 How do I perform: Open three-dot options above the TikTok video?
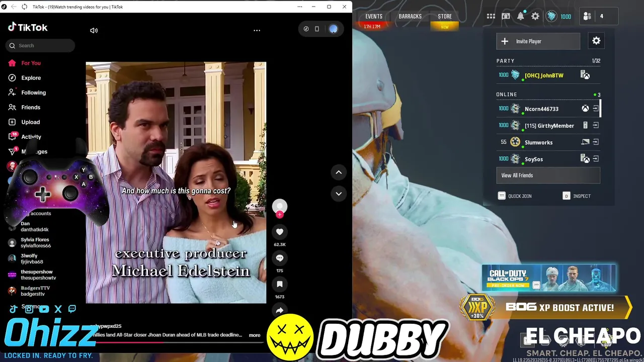[x=257, y=30]
